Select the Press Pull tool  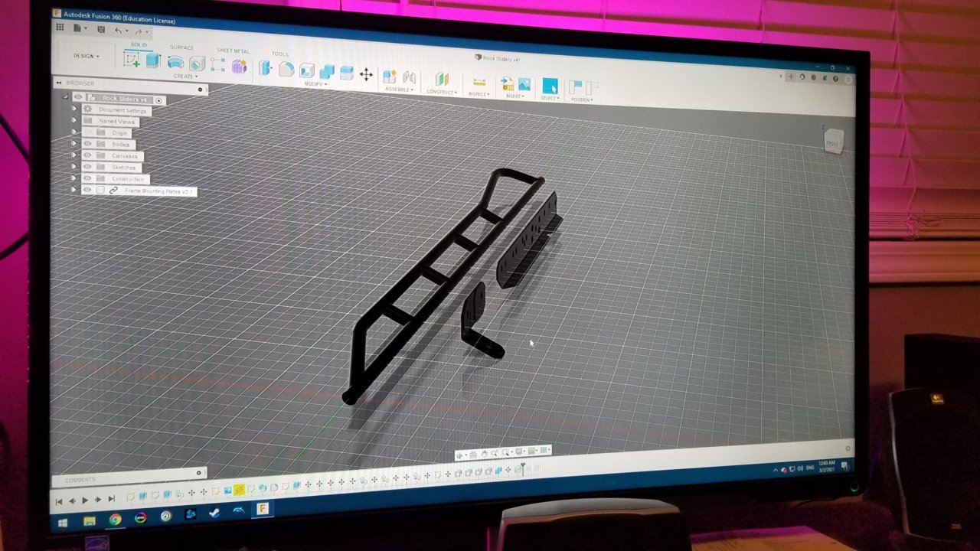(265, 68)
